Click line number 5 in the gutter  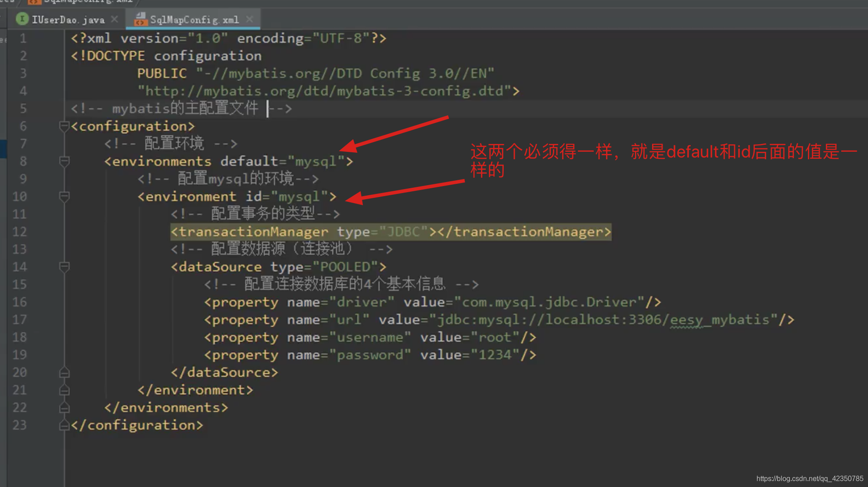[23, 108]
